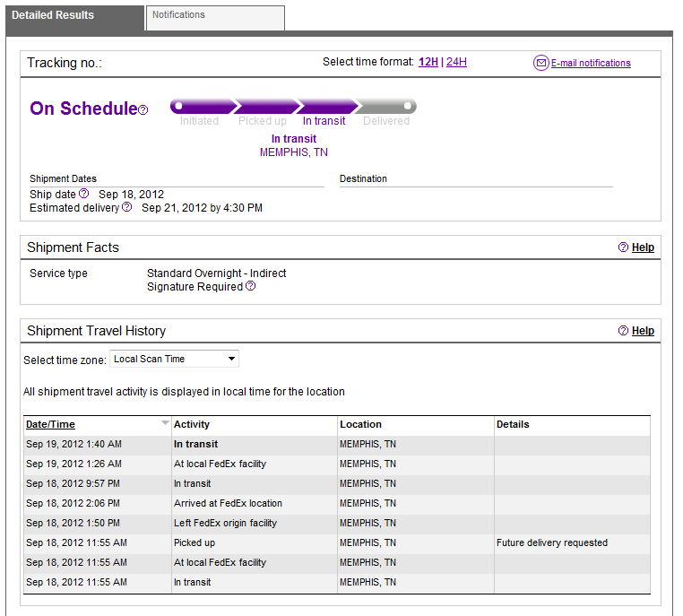683x616 pixels.
Task: Click the help icon beside Estimated delivery
Action: point(126,206)
